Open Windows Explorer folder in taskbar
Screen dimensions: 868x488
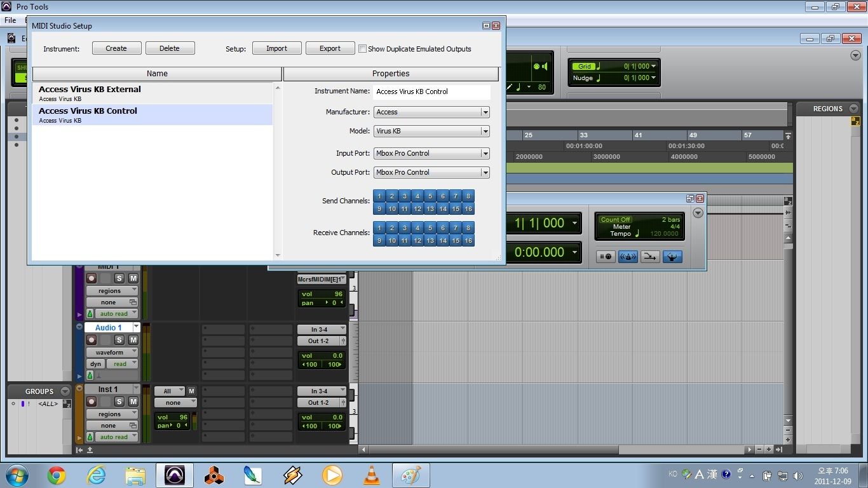[x=135, y=475]
